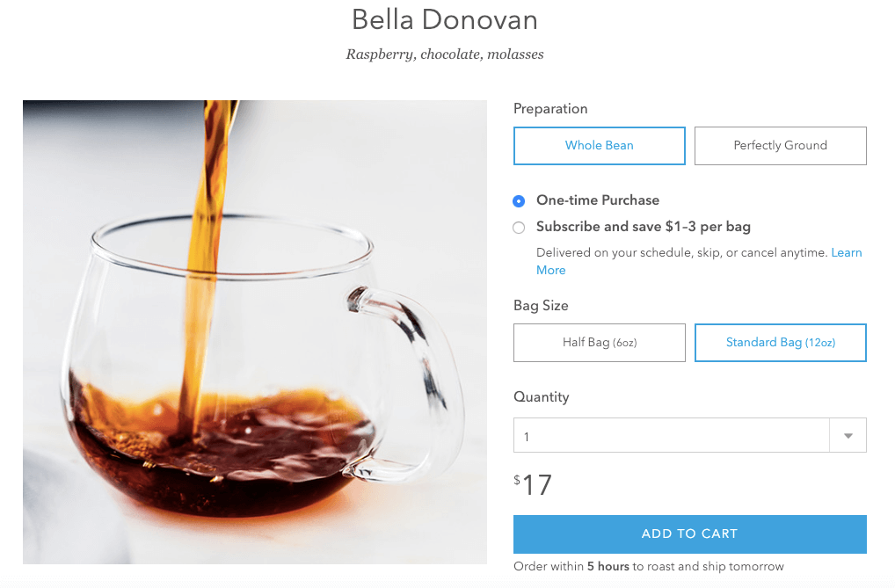
Task: Click the Bella Donovan product title
Action: point(445,20)
